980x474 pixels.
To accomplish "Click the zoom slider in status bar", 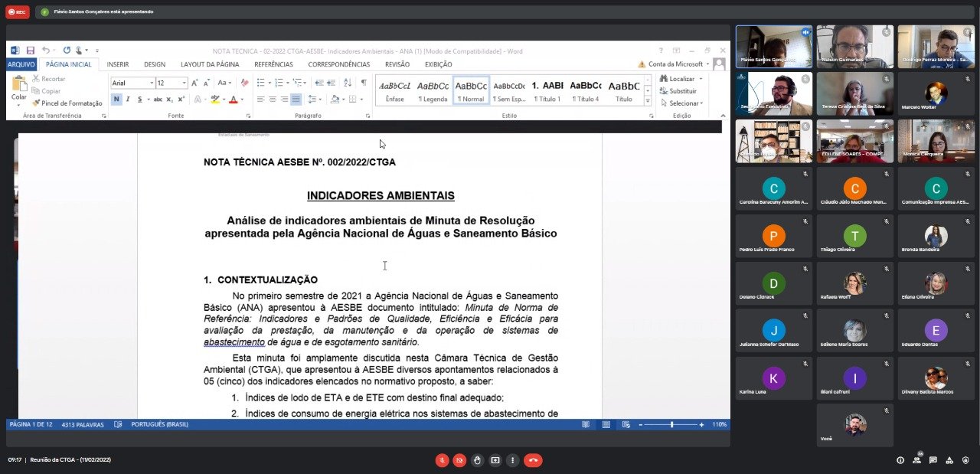I will [x=672, y=424].
